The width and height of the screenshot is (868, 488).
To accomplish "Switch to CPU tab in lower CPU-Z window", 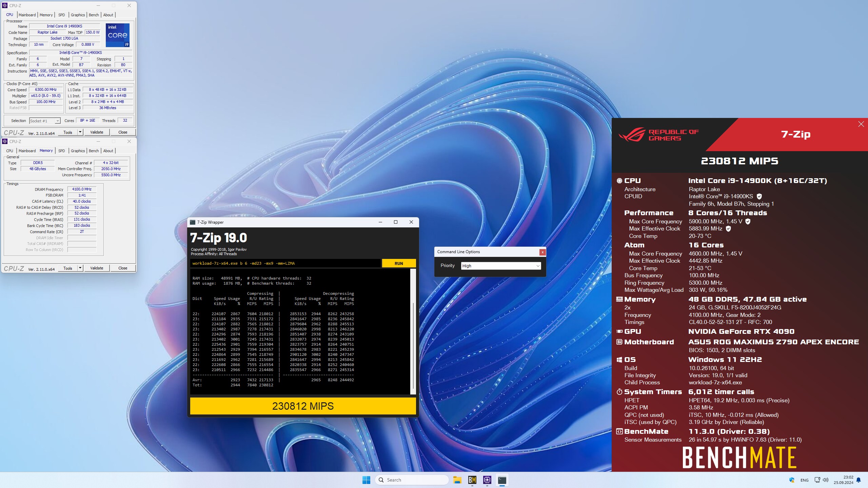I will [9, 151].
